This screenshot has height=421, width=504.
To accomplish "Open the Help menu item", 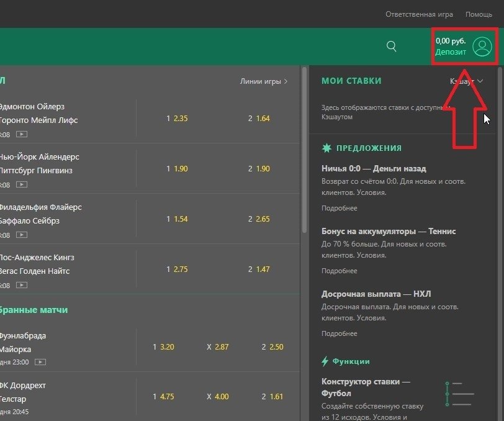I will pos(479,14).
